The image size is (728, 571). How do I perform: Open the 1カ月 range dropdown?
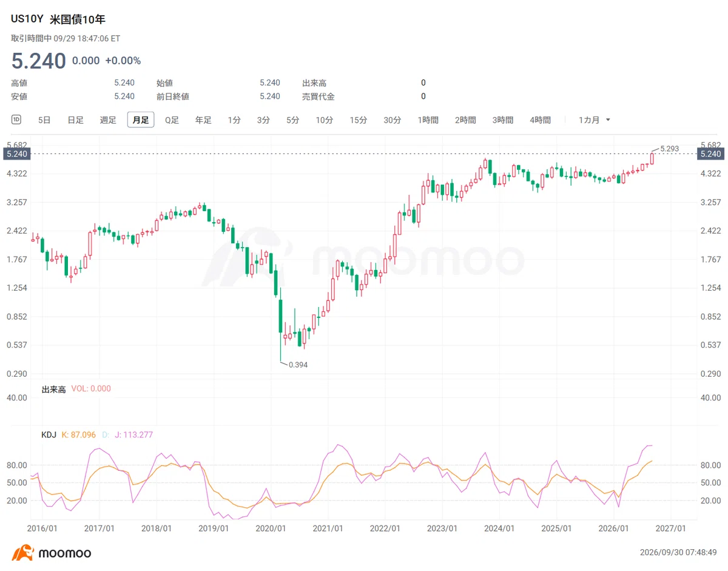pyautogui.click(x=595, y=120)
